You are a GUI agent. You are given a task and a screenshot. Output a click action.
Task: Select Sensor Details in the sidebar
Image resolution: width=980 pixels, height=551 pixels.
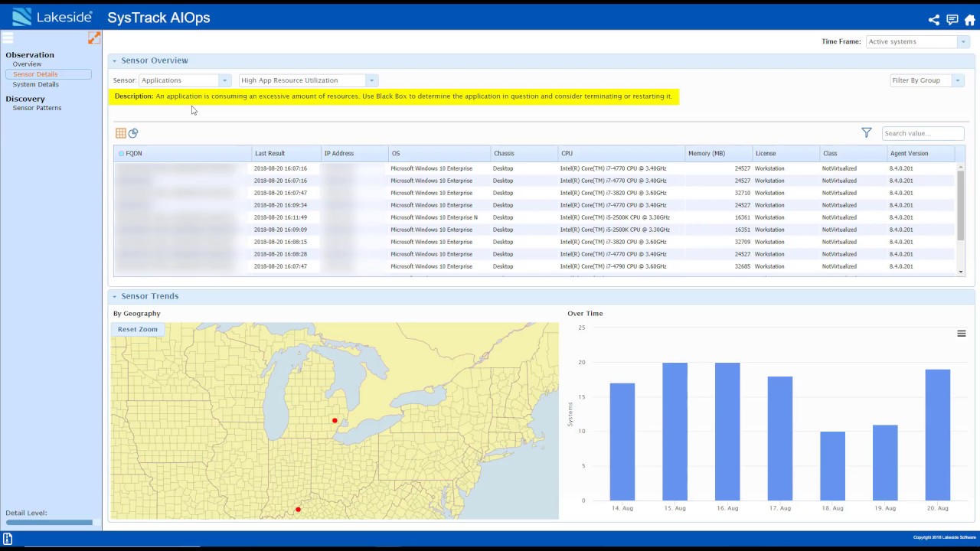point(48,74)
